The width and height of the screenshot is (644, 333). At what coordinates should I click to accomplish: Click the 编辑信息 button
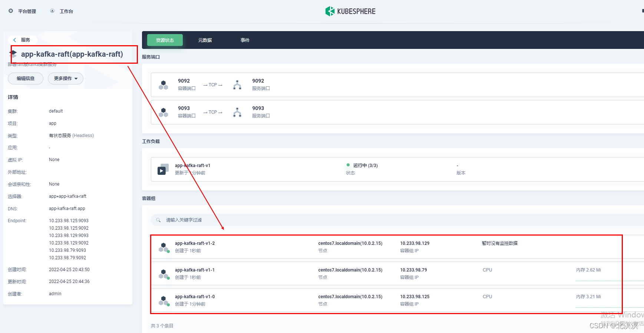coord(26,79)
